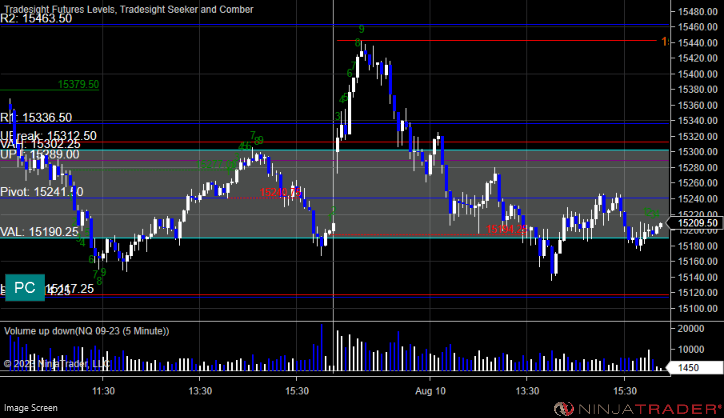Select the volume marker 1450
The height and width of the screenshot is (418, 724).
(696, 368)
